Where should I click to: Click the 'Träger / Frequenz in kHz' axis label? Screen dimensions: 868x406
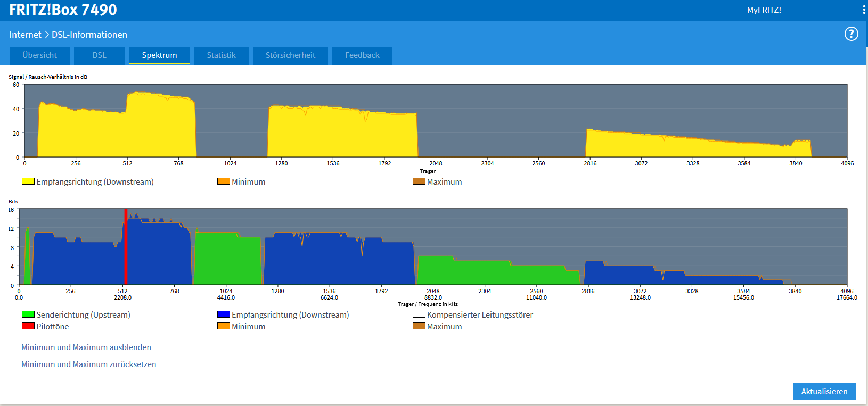pos(428,304)
